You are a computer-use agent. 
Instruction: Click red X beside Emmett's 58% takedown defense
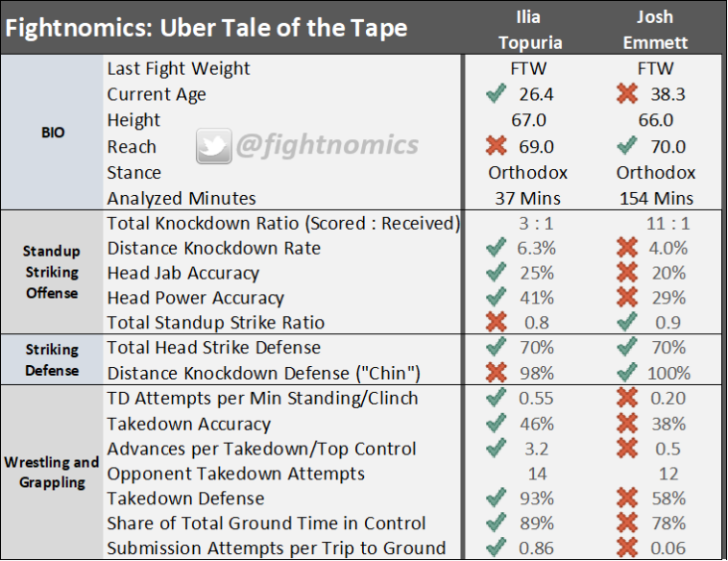[x=627, y=498]
